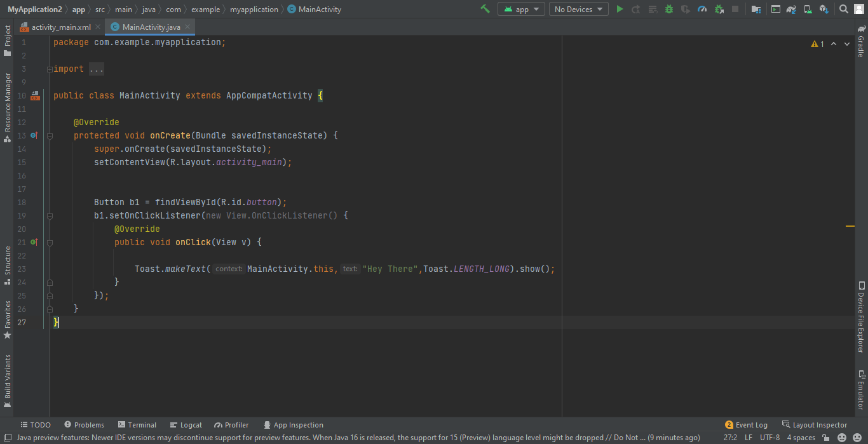Image resolution: width=868 pixels, height=444 pixels.
Task: Click 'app' breadcrumb segment
Action: coord(78,10)
